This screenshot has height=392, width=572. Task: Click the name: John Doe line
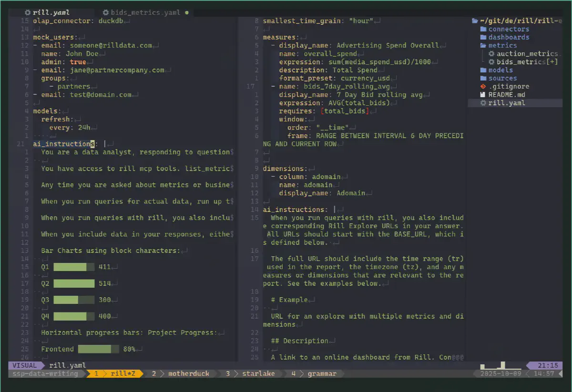(70, 54)
